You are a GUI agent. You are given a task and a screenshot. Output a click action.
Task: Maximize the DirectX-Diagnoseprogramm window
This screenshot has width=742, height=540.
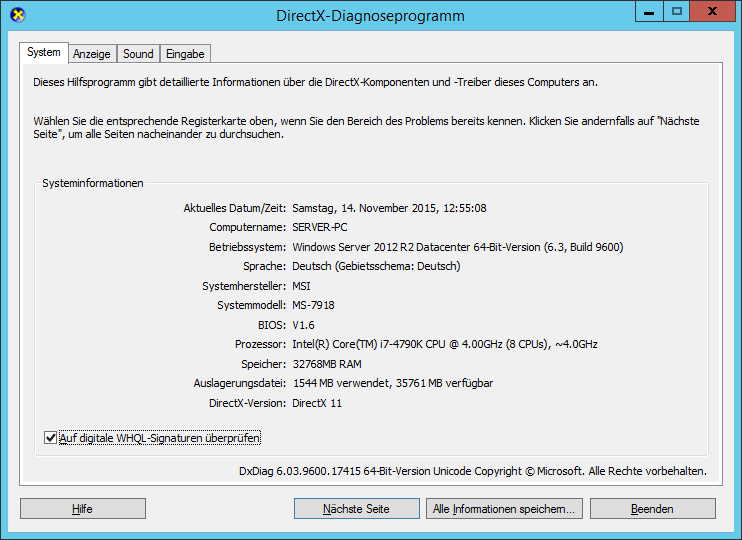click(x=677, y=12)
